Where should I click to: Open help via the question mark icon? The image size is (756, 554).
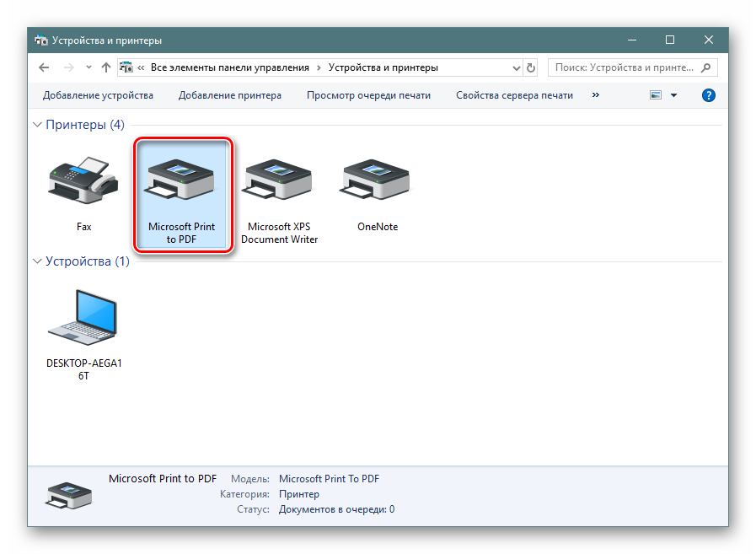pos(709,95)
